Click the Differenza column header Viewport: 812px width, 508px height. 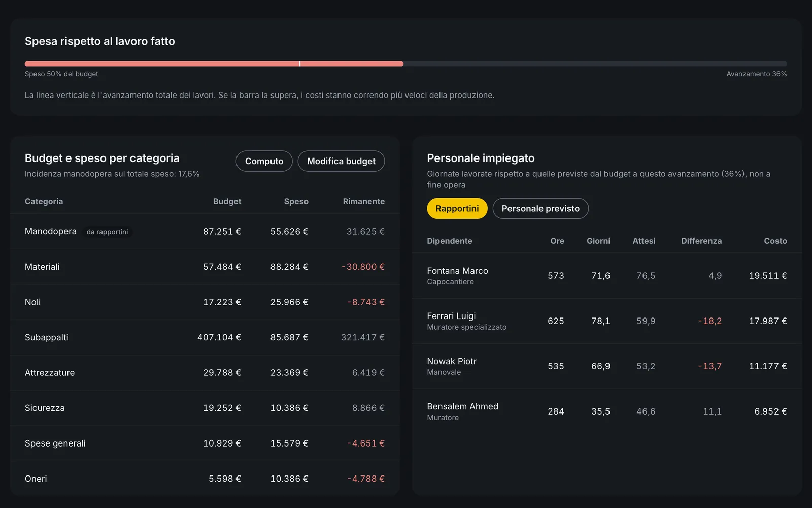point(701,241)
